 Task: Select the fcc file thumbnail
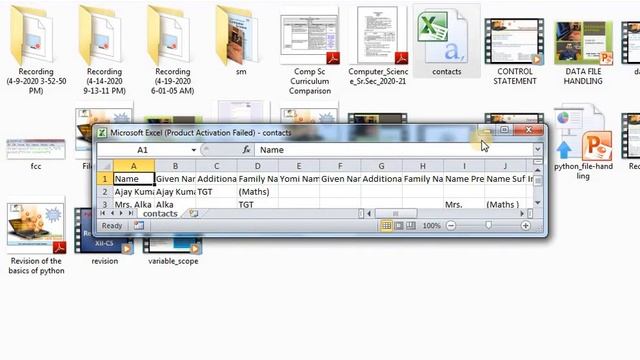click(36, 154)
